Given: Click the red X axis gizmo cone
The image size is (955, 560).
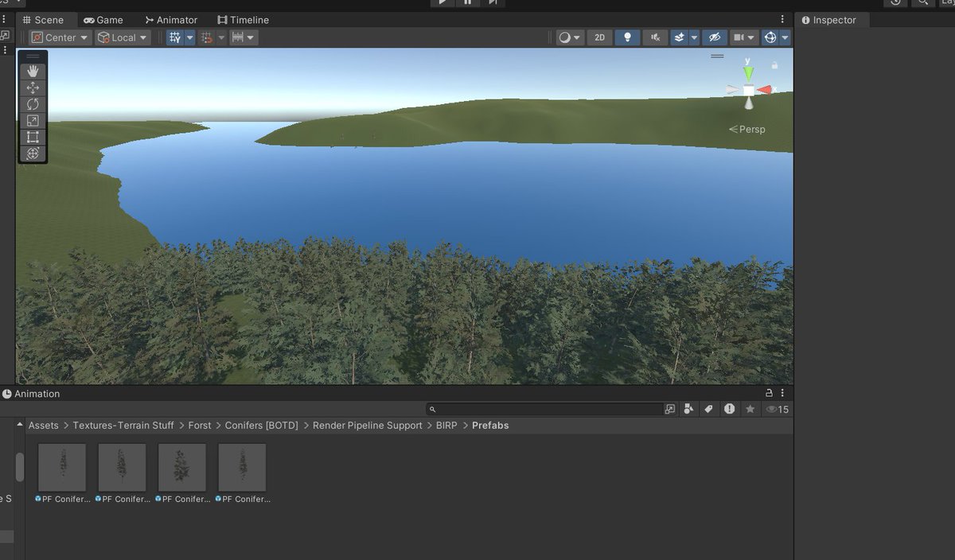Looking at the screenshot, I should pos(765,90).
